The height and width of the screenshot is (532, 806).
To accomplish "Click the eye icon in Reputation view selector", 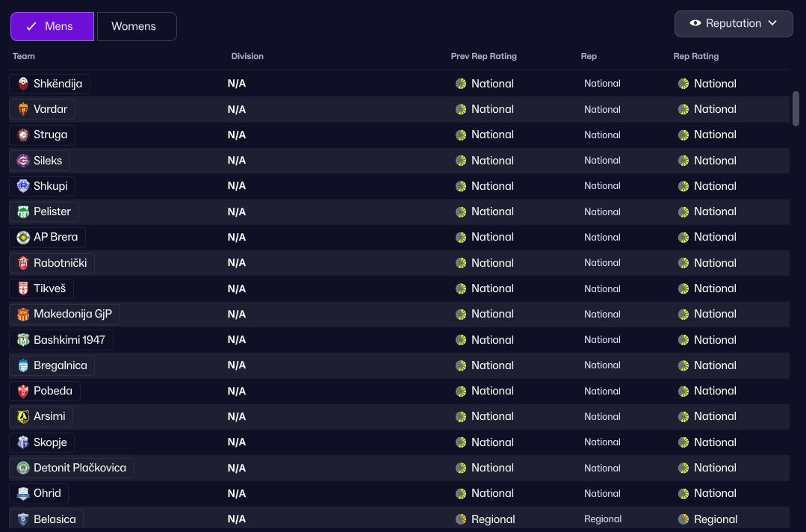I will click(695, 23).
